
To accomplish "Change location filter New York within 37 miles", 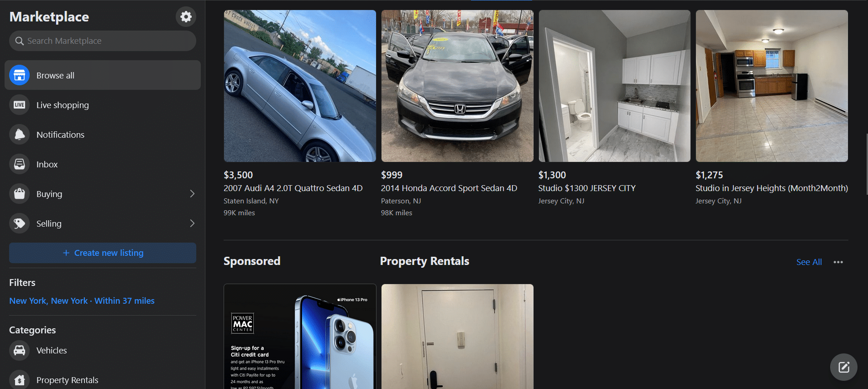I will click(x=82, y=301).
